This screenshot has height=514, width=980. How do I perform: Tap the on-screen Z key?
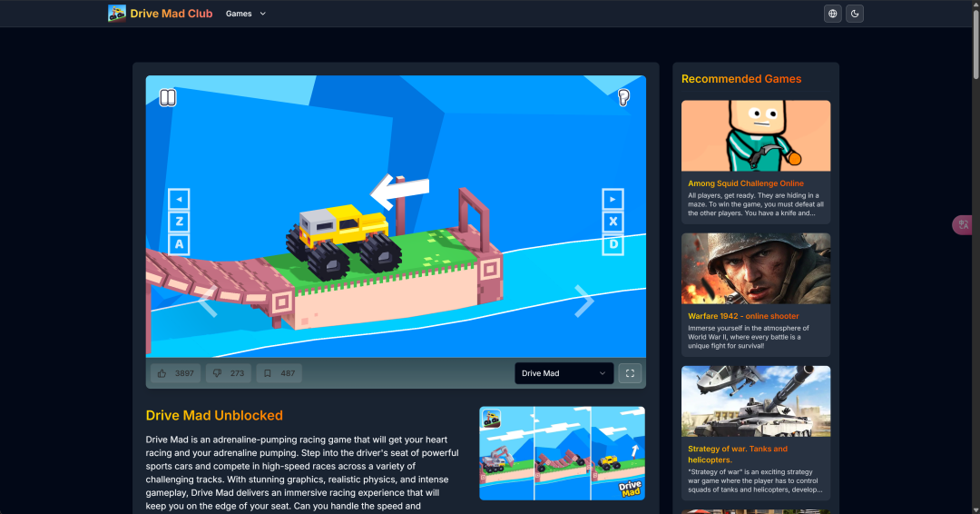179,222
